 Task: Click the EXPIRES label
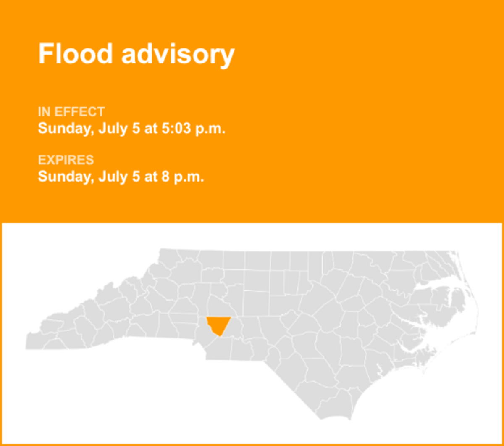(66, 160)
